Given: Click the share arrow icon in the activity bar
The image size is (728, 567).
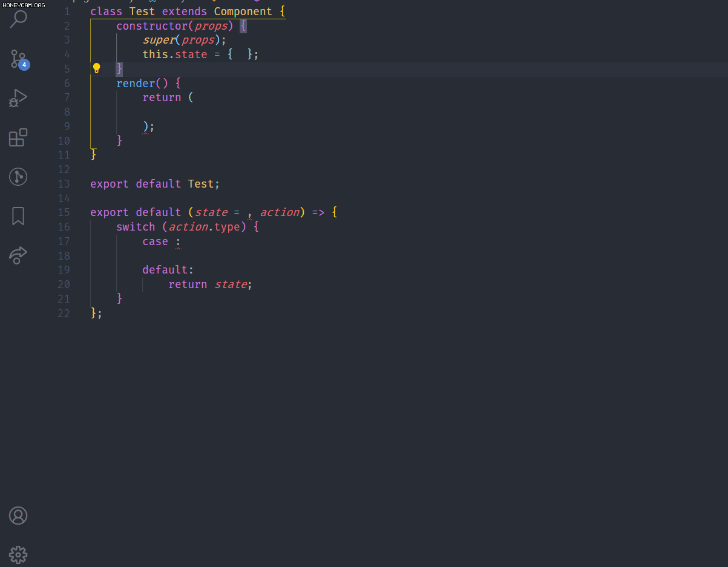Looking at the screenshot, I should click(x=18, y=255).
